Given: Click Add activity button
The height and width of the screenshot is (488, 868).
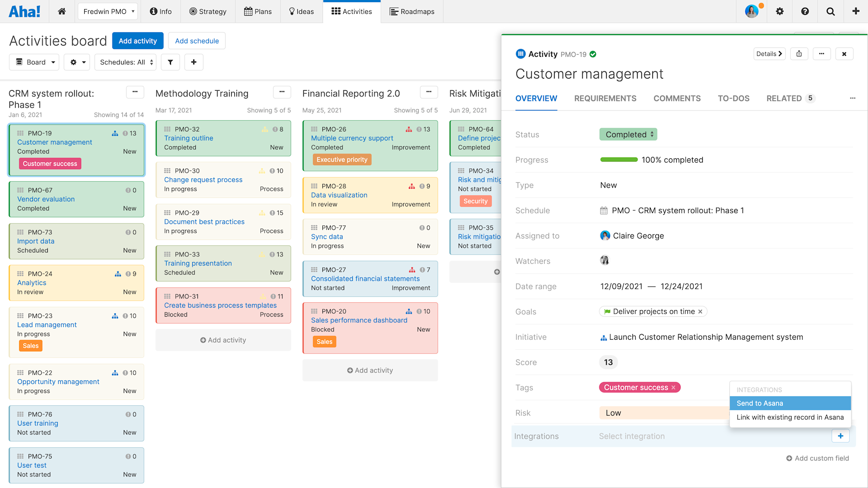Looking at the screenshot, I should tap(138, 41).
